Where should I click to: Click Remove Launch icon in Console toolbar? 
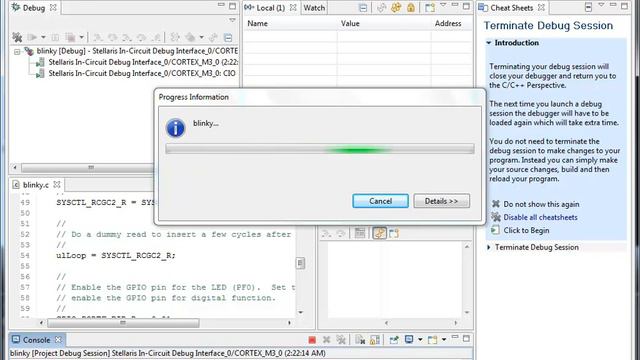click(x=327, y=340)
